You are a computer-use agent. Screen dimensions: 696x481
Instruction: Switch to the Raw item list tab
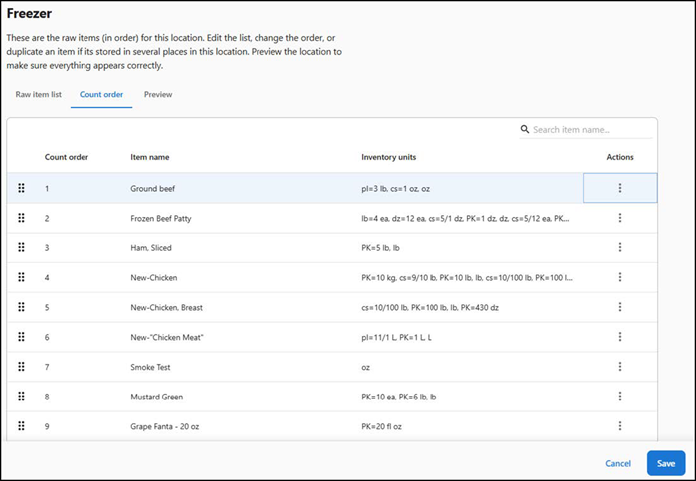coord(39,94)
